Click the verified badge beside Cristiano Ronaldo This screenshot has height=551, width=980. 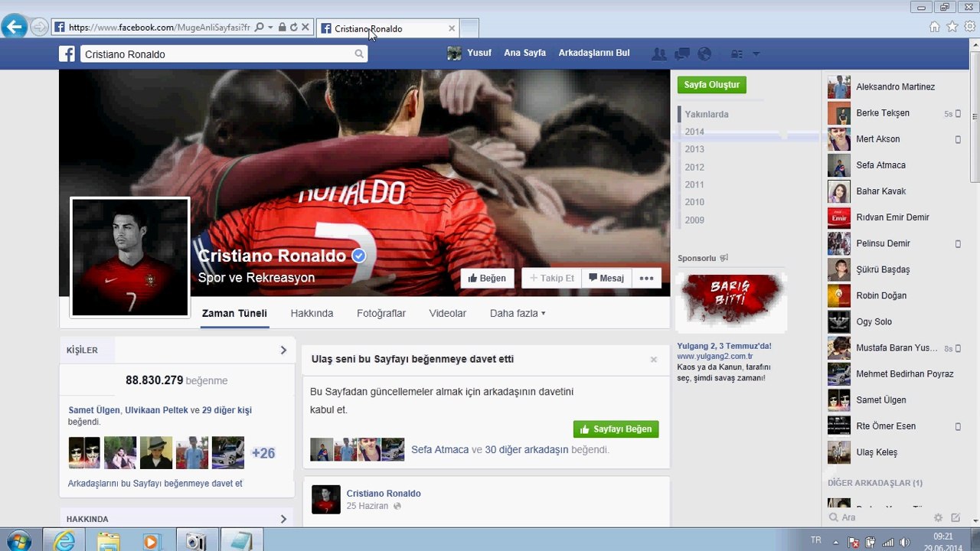pyautogui.click(x=358, y=256)
